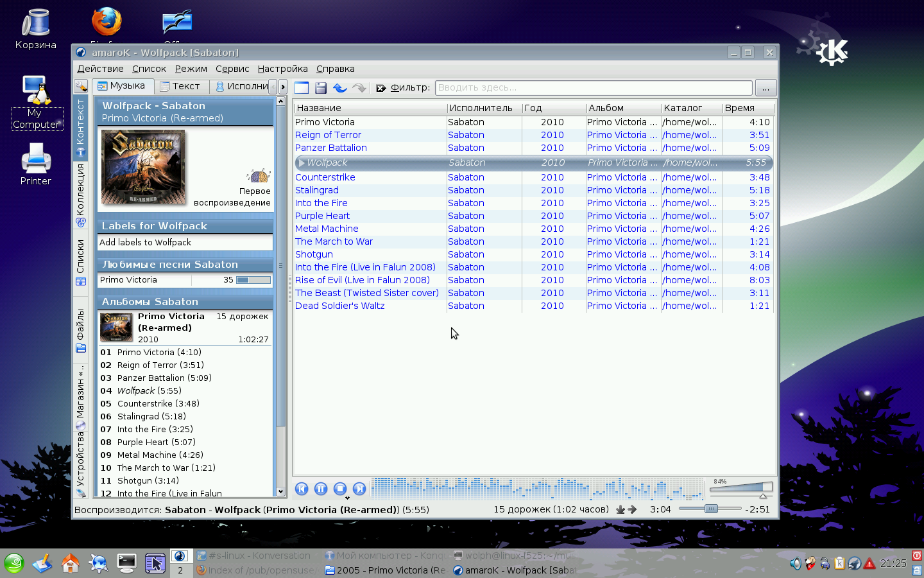The image size is (924, 578).
Task: Save the playlist with floppy icon
Action: (321, 88)
